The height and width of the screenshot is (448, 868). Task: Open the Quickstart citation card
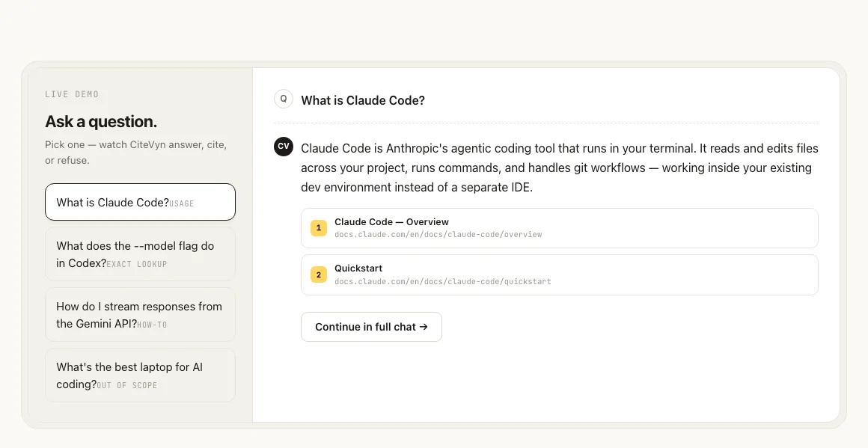[x=559, y=275]
